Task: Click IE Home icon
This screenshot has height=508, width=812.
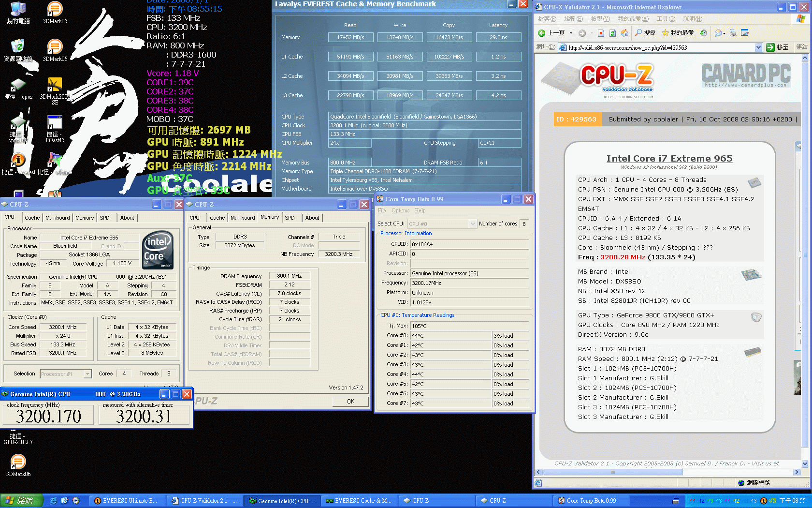Action: tap(624, 33)
